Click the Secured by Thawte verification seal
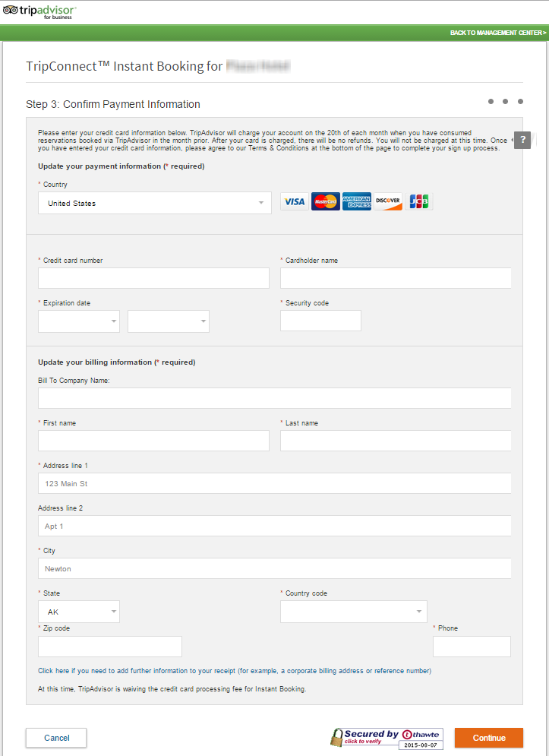 coord(386,738)
